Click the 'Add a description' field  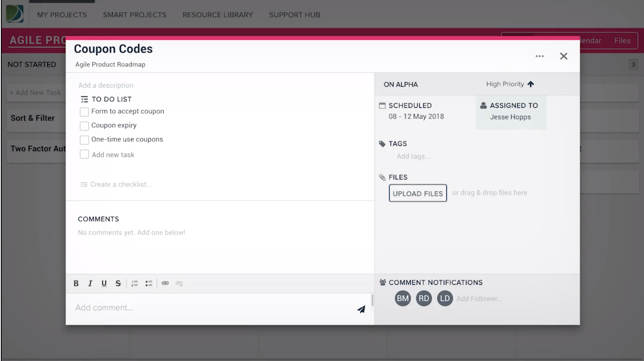(x=106, y=85)
